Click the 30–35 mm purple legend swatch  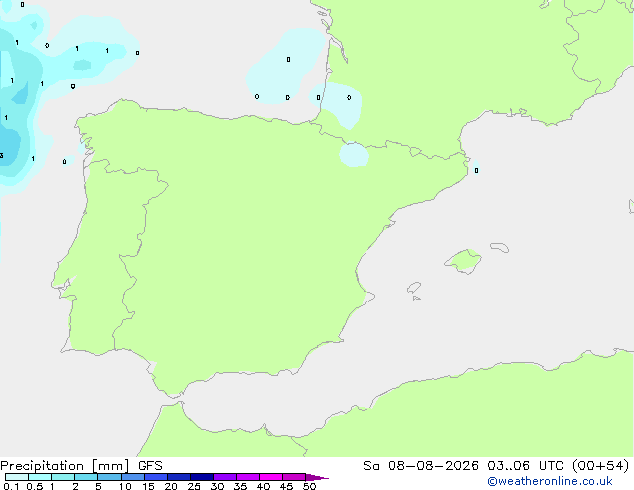pyautogui.click(x=225, y=477)
